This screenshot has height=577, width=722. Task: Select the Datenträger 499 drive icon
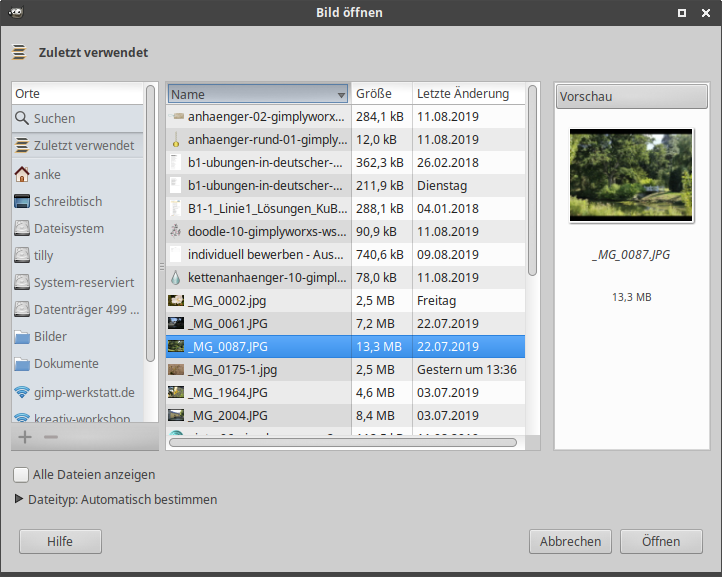[x=22, y=309]
